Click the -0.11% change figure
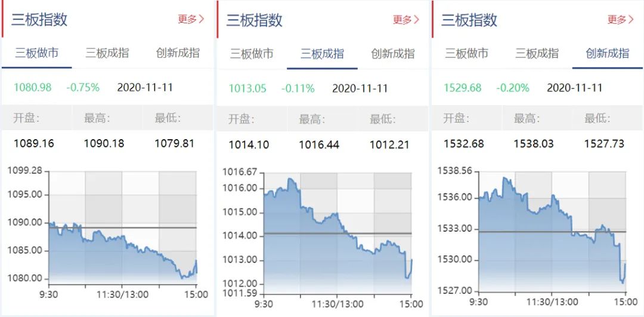Screen dimensions: 644x317 pyautogui.click(x=298, y=88)
